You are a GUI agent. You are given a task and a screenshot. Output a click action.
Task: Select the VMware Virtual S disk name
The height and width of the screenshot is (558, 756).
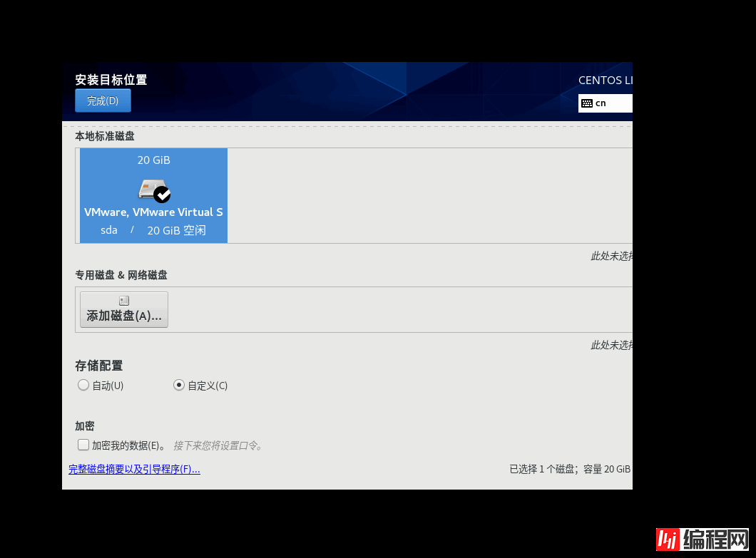tap(153, 212)
